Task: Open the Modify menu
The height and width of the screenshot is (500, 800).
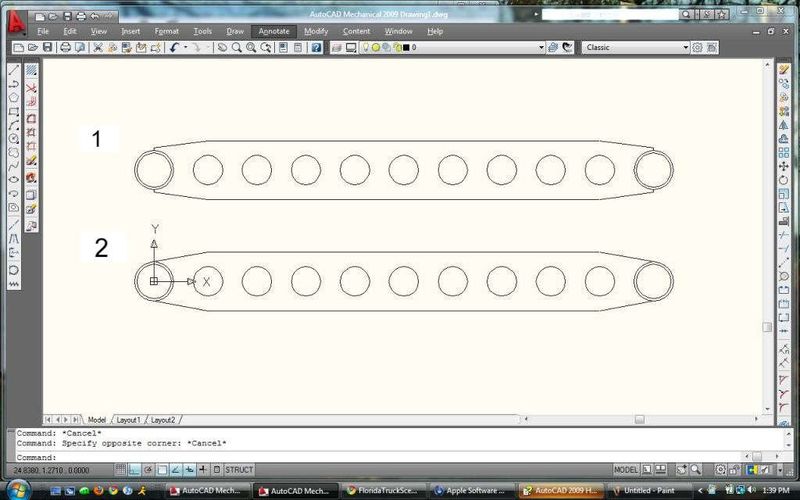Action: coord(316,31)
